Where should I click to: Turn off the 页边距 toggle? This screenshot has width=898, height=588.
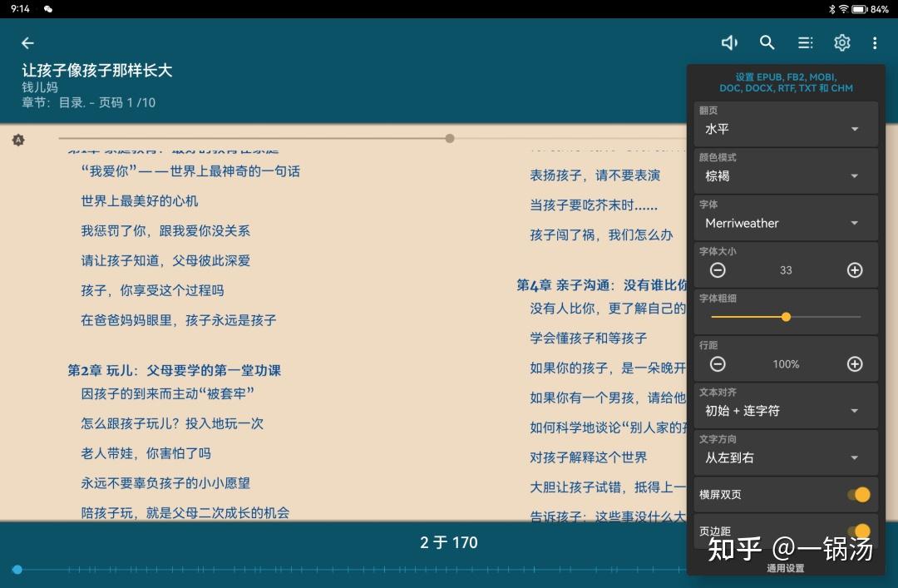point(862,531)
